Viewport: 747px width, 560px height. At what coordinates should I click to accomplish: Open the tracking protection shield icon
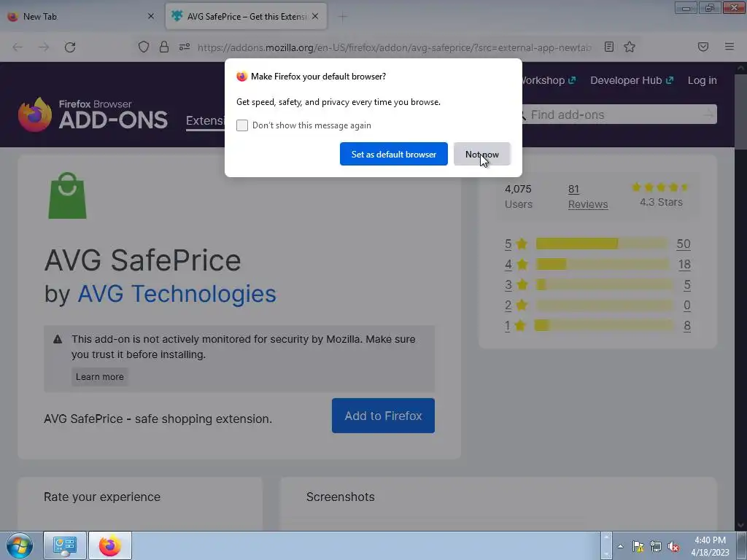tap(144, 47)
